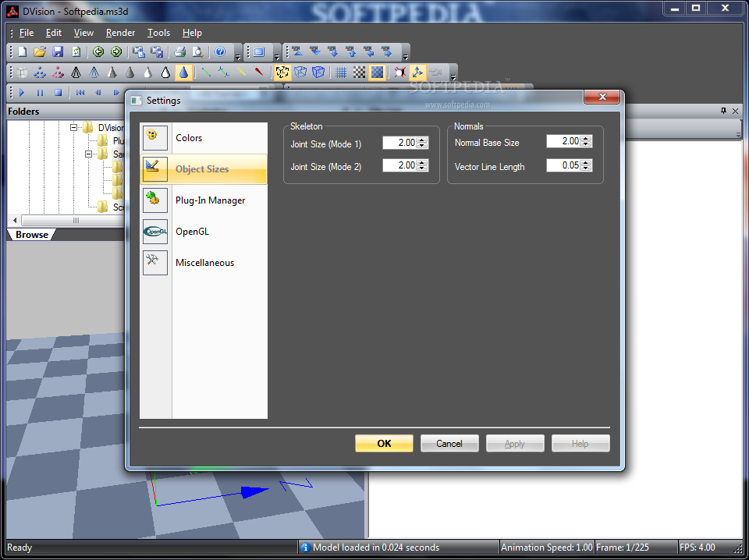This screenshot has width=749, height=560.
Task: Click the OK button in Settings
Action: click(384, 444)
